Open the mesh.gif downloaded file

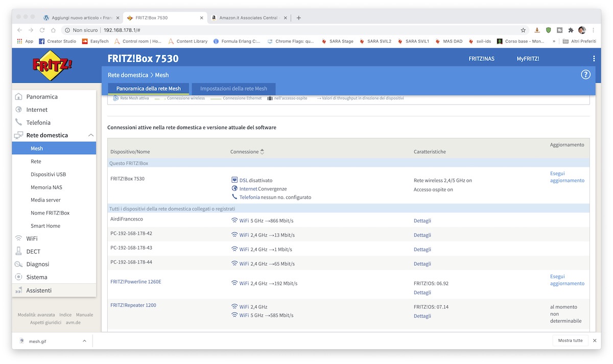click(37, 341)
